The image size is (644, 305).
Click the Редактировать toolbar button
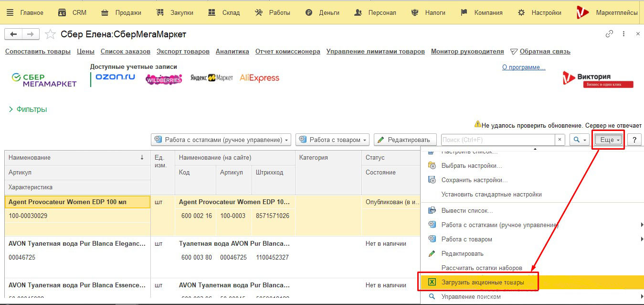point(405,140)
